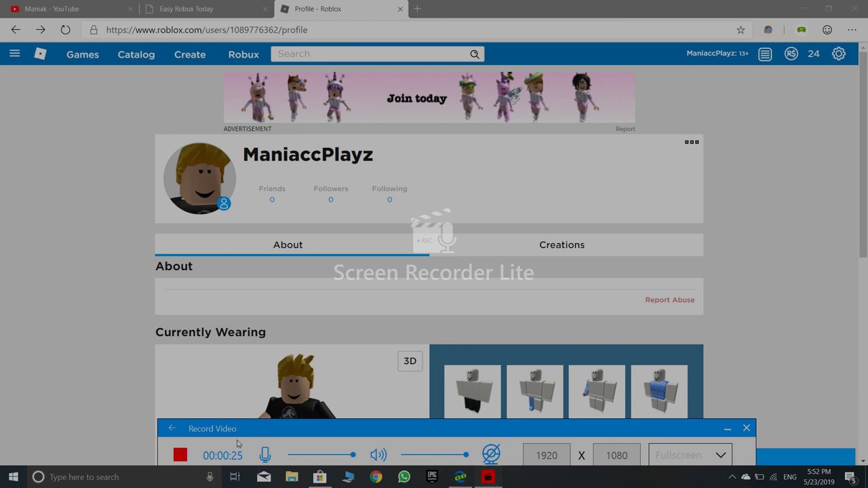Click the browser address bar URL
Viewport: 868px width, 488px height.
tap(207, 30)
